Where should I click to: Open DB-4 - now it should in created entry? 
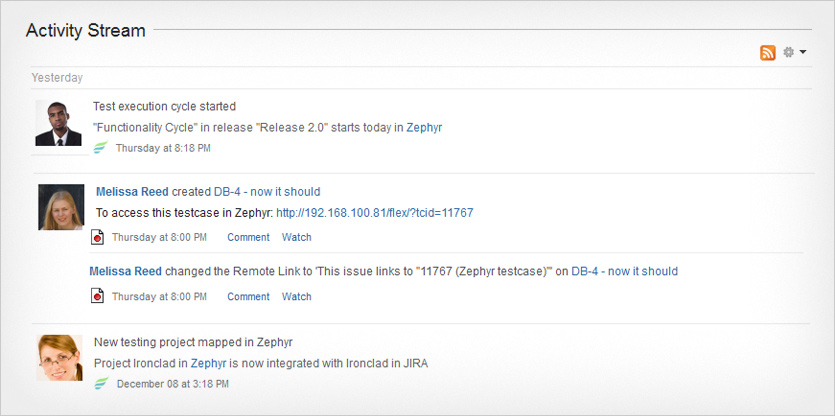267,192
